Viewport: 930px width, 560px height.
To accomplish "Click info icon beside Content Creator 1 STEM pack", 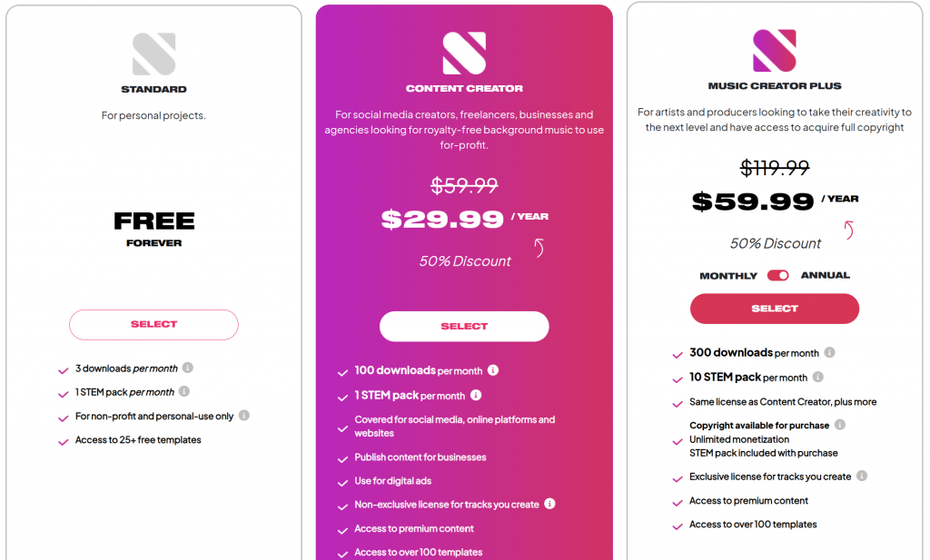I will tap(476, 395).
